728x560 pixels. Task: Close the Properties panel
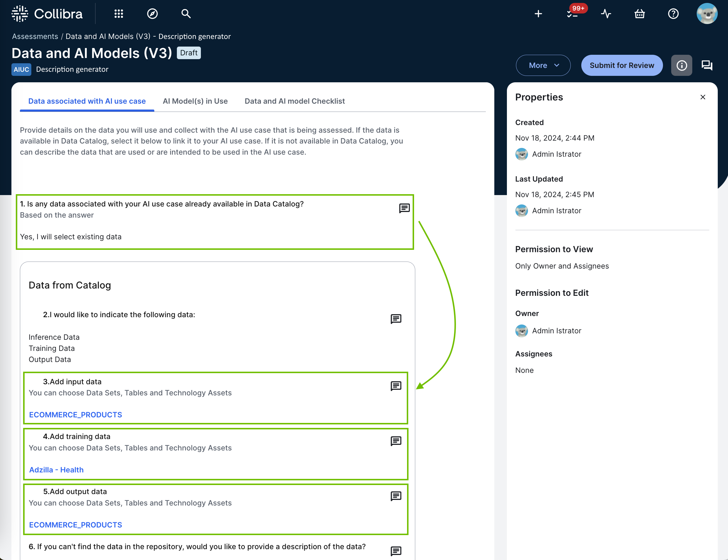tap(703, 97)
